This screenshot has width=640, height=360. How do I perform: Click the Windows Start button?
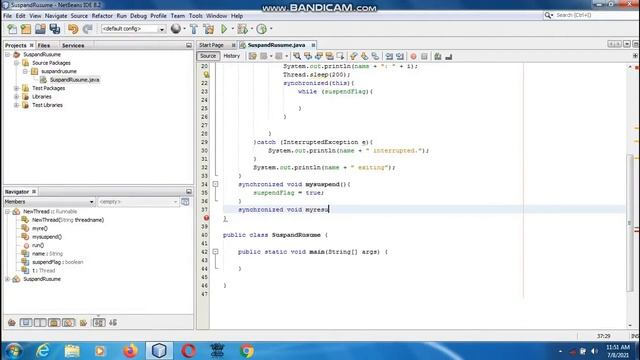tap(14, 351)
